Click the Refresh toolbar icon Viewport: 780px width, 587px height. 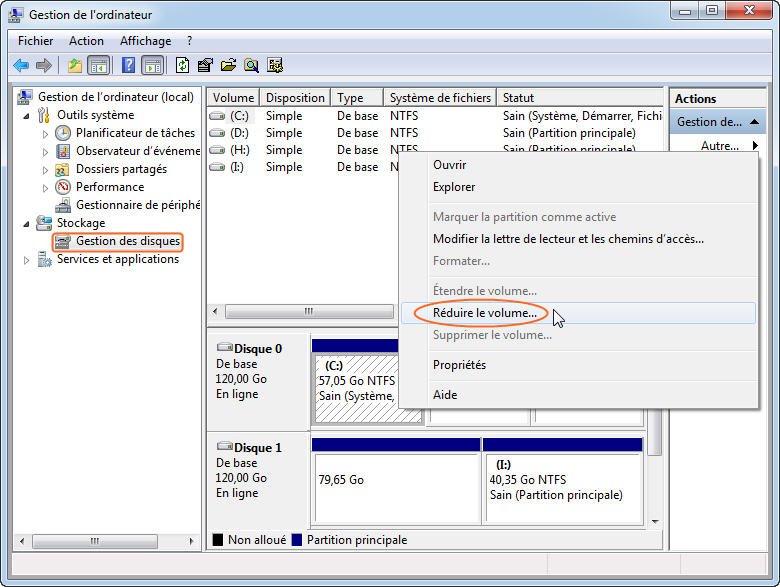[183, 65]
